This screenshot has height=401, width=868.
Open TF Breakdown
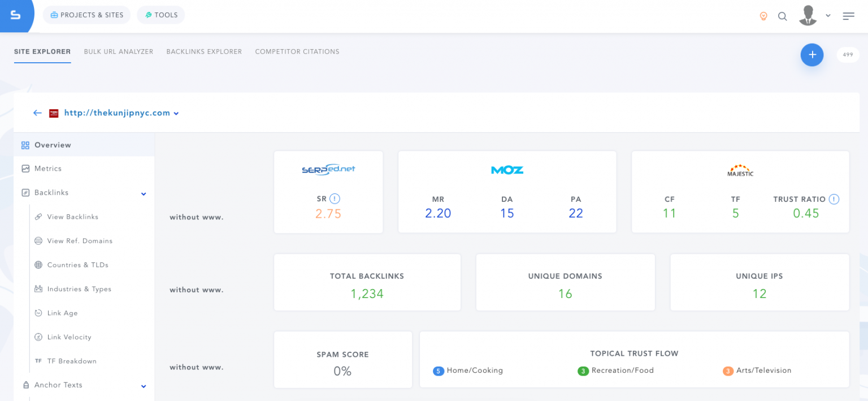click(72, 361)
